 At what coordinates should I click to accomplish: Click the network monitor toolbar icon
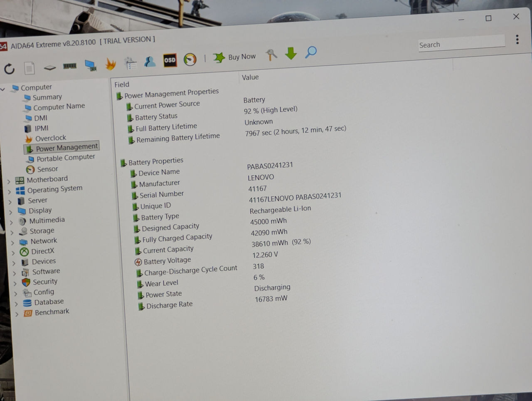[x=90, y=65]
